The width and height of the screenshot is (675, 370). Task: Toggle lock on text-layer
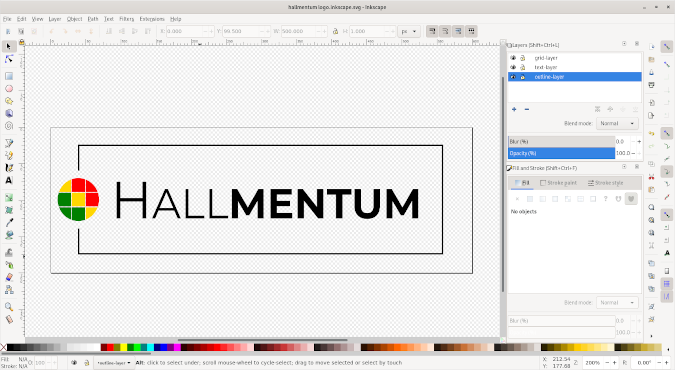pos(523,67)
